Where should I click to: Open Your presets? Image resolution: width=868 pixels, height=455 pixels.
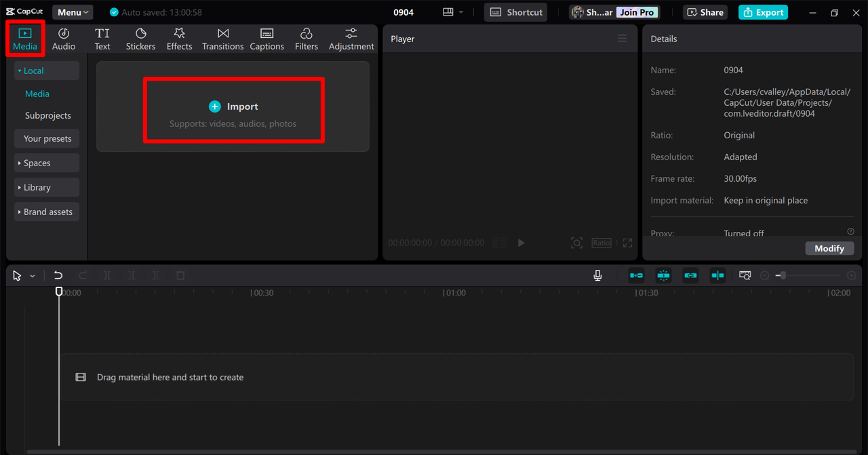[47, 138]
